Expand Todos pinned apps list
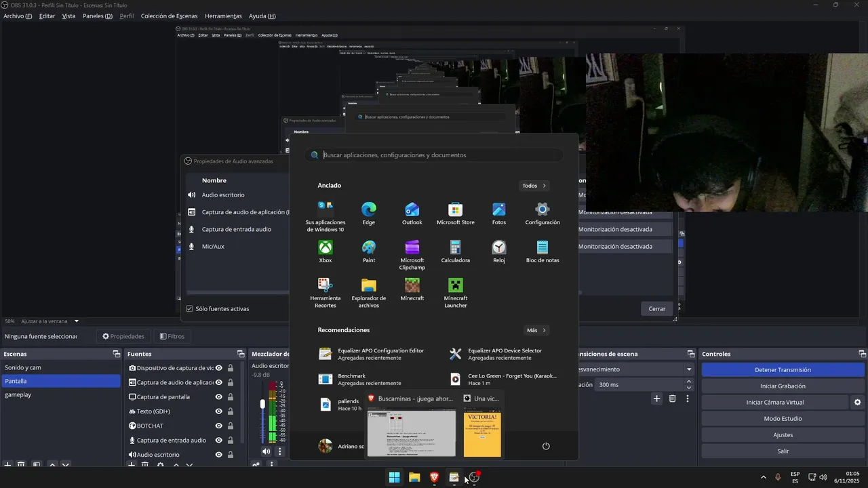 point(534,186)
